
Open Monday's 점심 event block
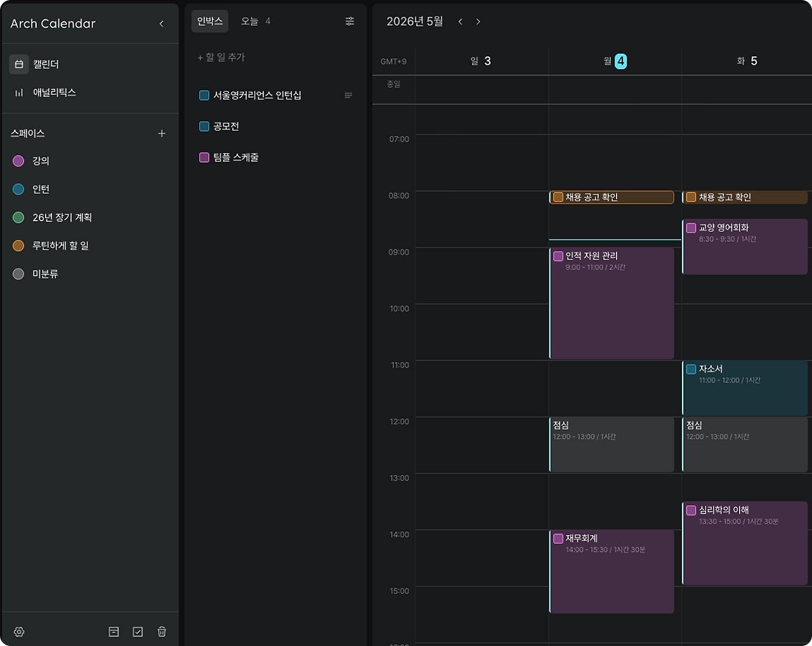tap(612, 444)
